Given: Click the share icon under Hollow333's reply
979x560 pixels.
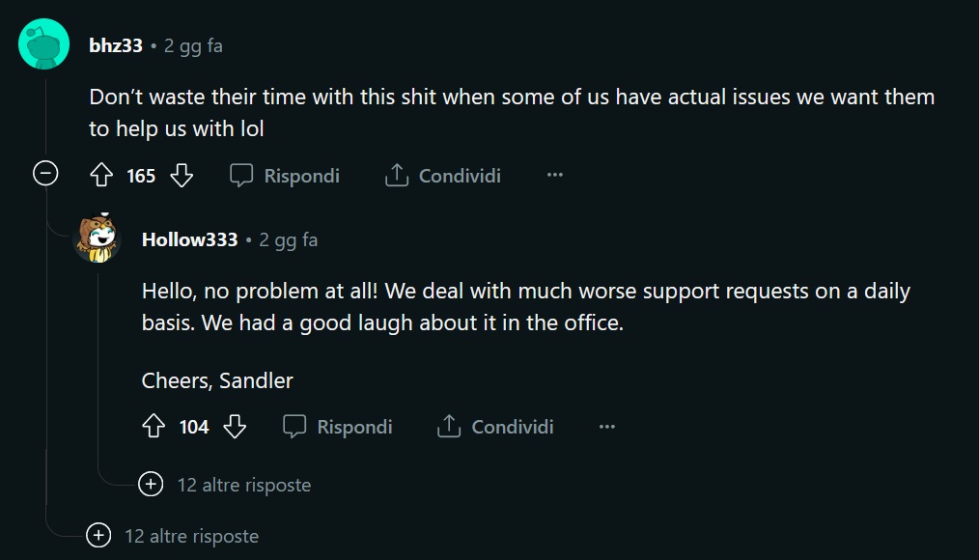Looking at the screenshot, I should pos(449,427).
